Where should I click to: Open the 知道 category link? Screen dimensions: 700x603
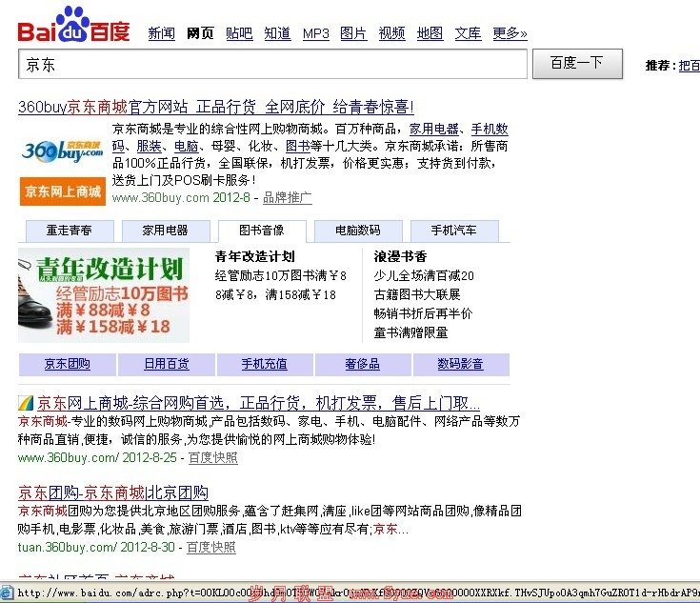[277, 33]
